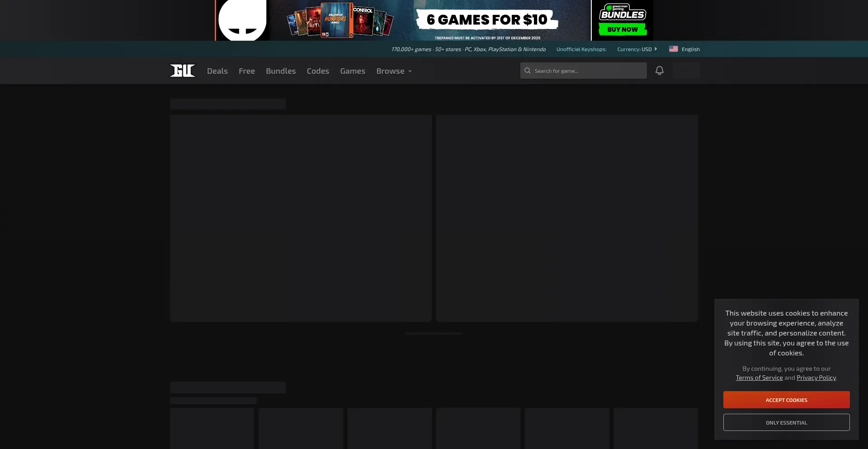This screenshot has height=449, width=868.
Task: Expand the Currency USD selector
Action: point(637,49)
